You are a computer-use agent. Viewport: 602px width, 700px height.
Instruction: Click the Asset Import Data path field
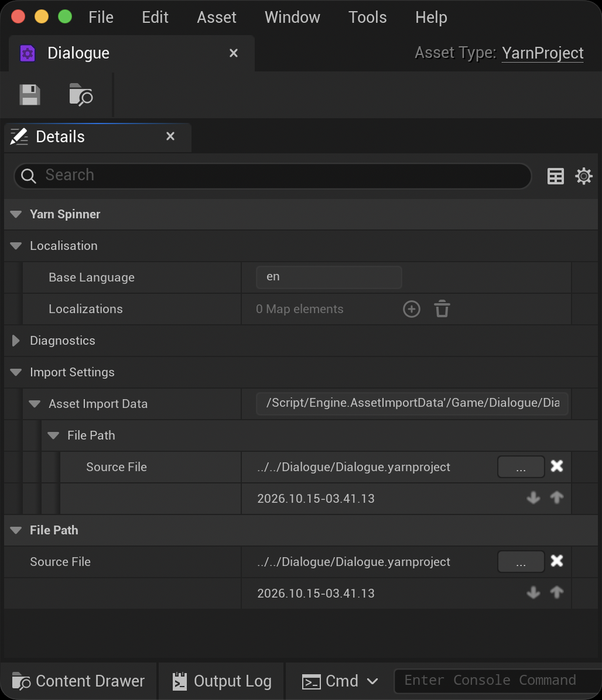point(412,404)
